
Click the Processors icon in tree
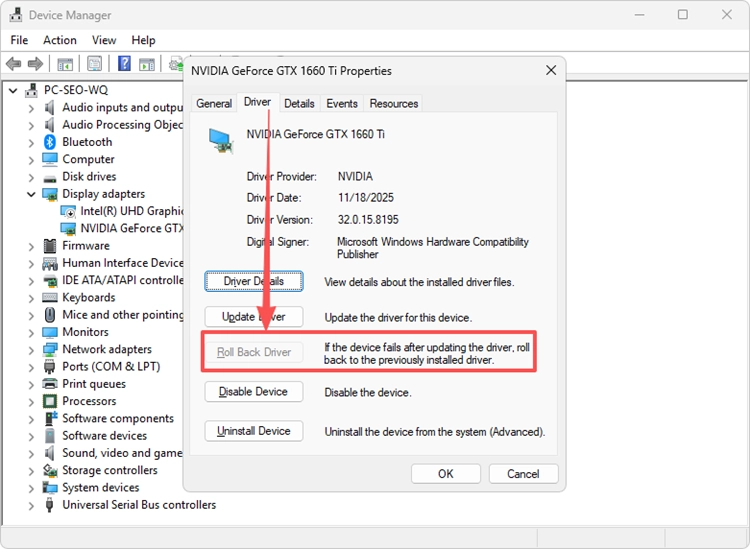tap(50, 401)
